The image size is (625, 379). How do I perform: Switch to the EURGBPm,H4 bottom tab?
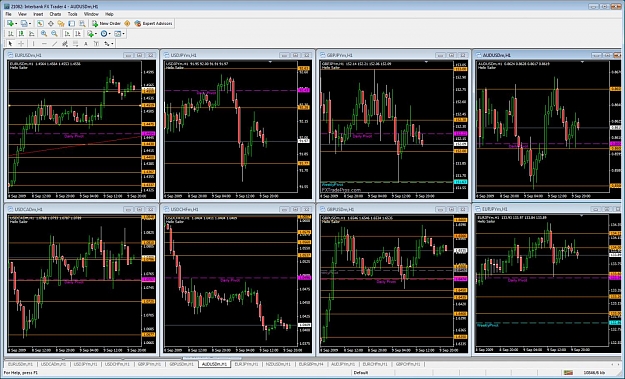(x=311, y=364)
